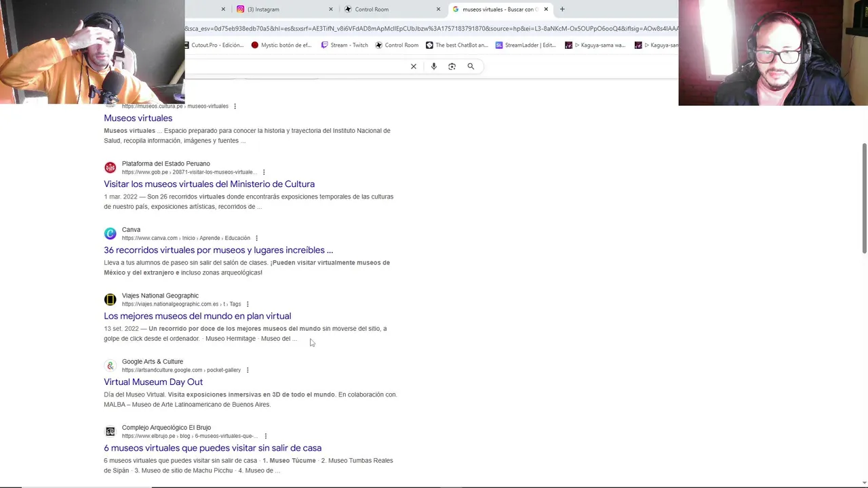Open options menu for gob.pe result
The image size is (868, 488).
[264, 172]
